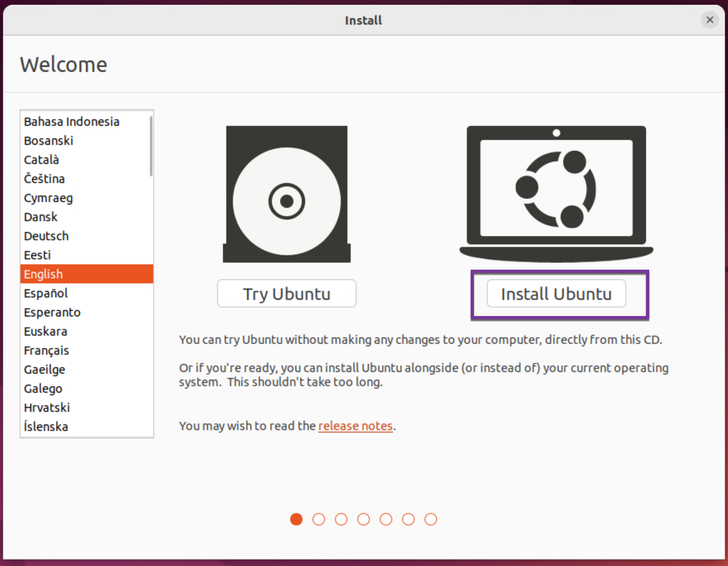Click the first filled progress dot
728x566 pixels.
[296, 519]
